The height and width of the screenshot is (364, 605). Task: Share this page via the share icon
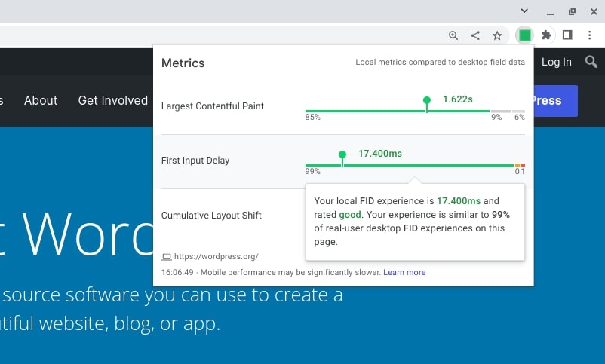(475, 35)
